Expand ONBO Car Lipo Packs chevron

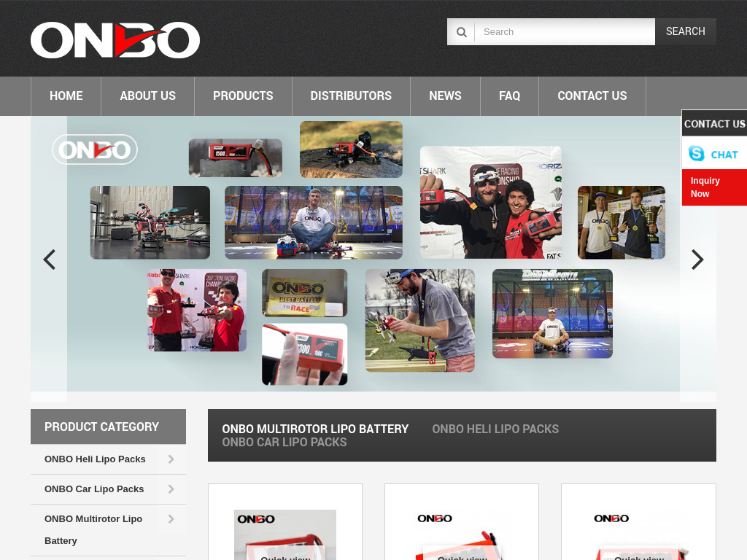click(171, 489)
